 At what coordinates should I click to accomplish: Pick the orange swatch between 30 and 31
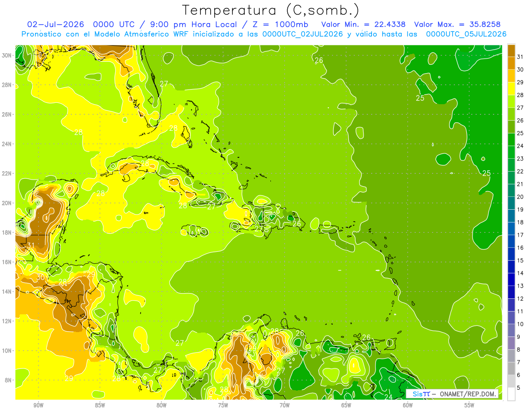pos(512,63)
